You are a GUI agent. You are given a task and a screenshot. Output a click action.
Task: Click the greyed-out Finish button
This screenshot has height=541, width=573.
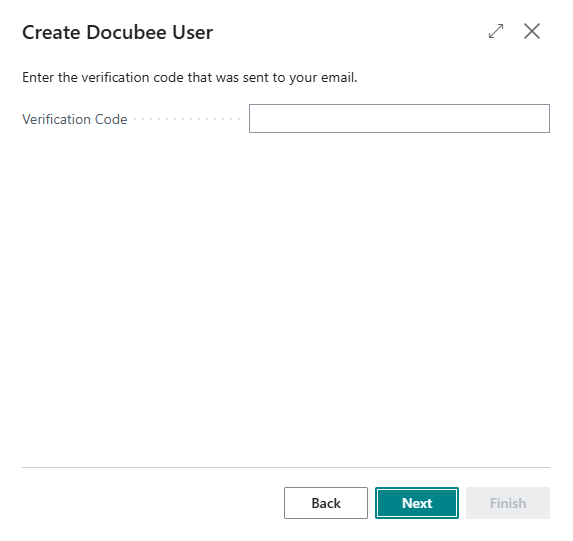(x=508, y=503)
